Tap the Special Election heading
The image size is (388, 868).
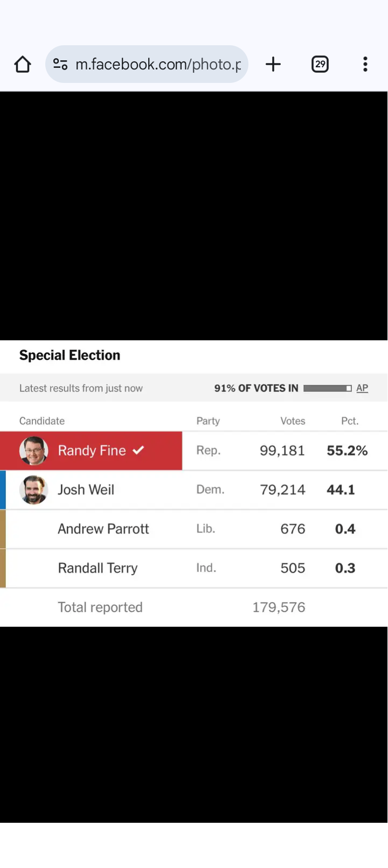pyautogui.click(x=70, y=355)
